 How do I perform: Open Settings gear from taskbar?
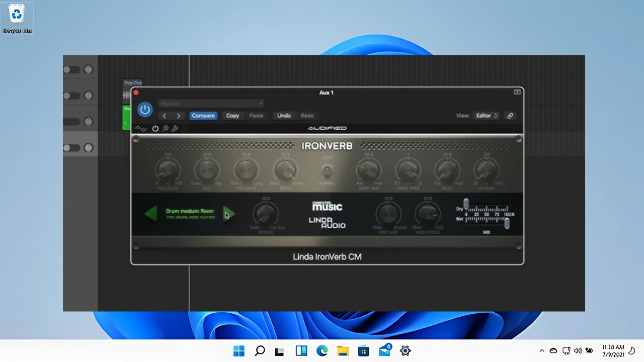406,351
